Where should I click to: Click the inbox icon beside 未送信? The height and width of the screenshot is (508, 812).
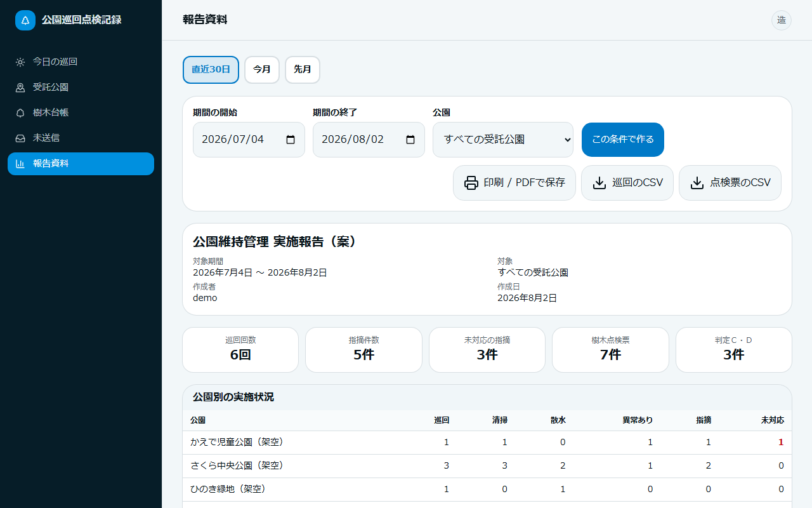pos(20,138)
